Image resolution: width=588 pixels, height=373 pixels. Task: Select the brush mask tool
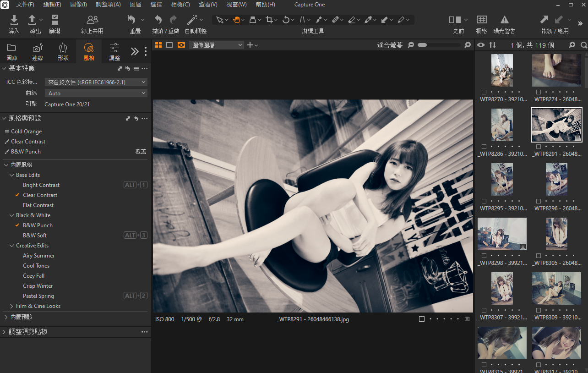(x=319, y=20)
